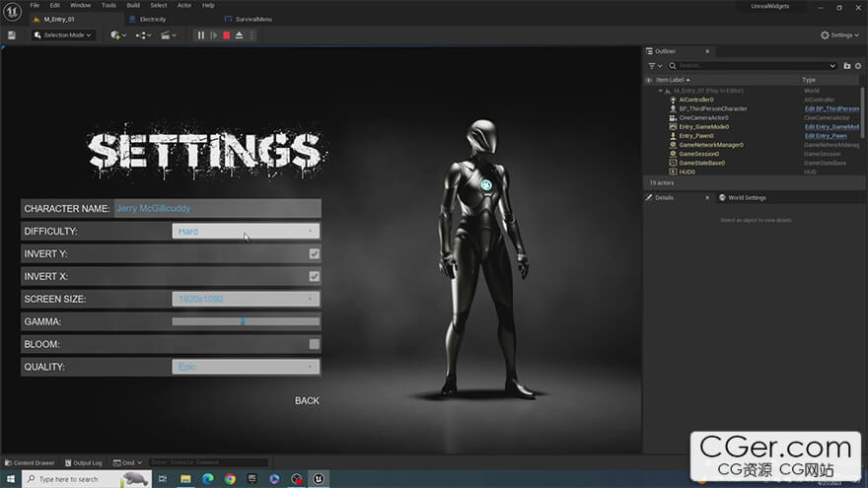Open the Tools menu
Viewport: 868px width, 488px height.
pos(108,5)
